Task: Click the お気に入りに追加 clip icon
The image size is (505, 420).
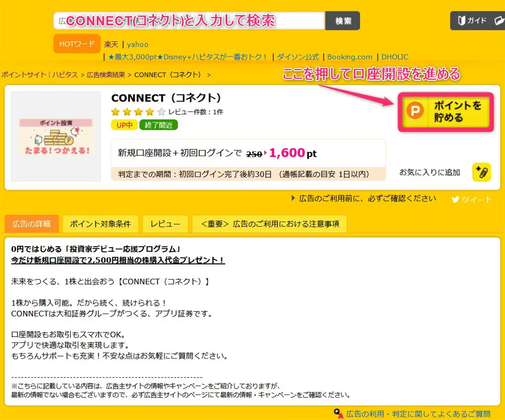Action: [x=482, y=172]
